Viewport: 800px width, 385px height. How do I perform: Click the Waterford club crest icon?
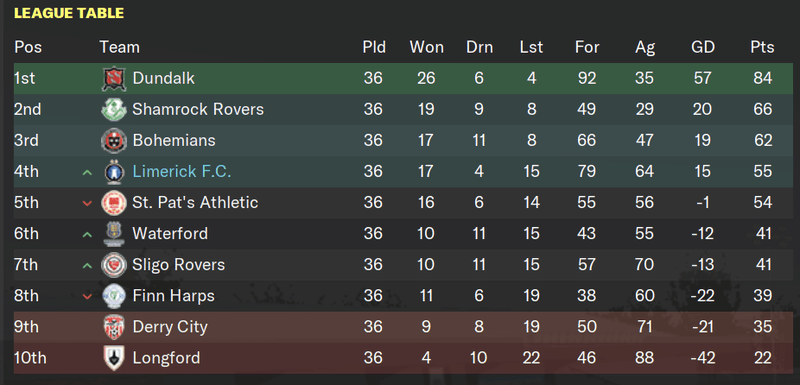click(x=114, y=234)
